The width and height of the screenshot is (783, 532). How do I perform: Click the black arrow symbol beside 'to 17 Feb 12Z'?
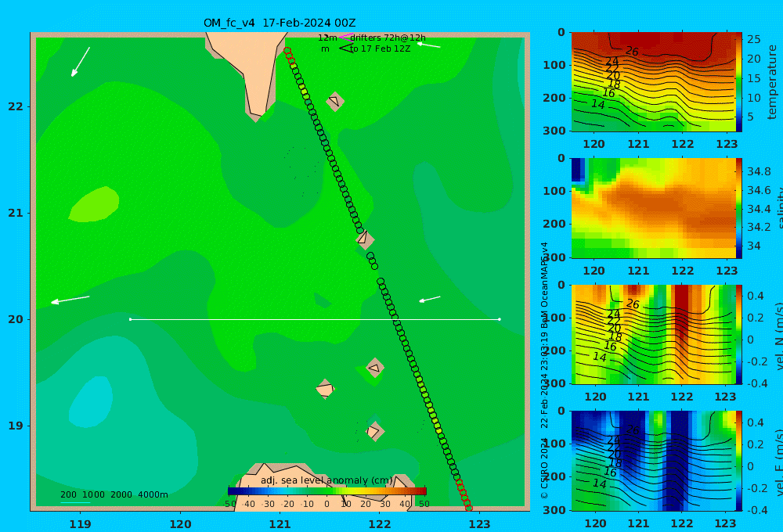pyautogui.click(x=346, y=49)
